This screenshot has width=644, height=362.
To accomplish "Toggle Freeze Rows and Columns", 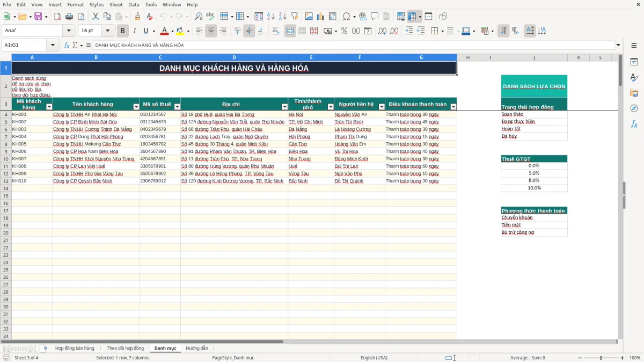I will pyautogui.click(x=412, y=17).
